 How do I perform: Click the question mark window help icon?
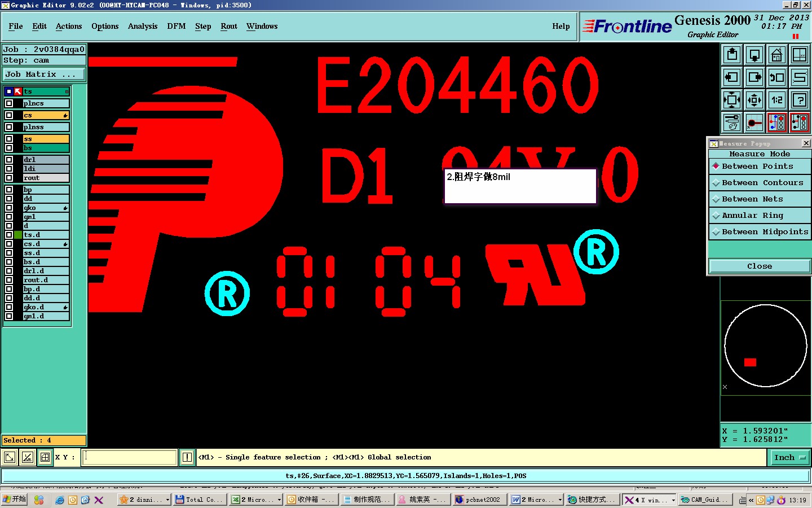coord(800,100)
